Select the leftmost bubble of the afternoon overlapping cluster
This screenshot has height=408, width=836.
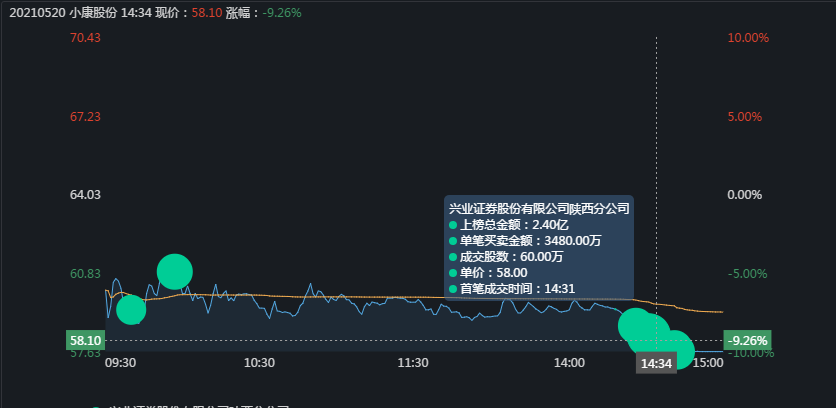[x=636, y=325]
